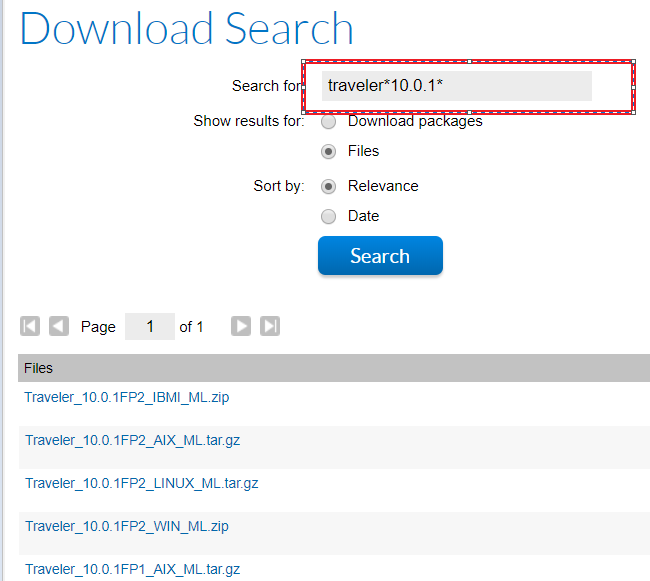
Task: Open Traveler_10.0.1FP2_AIX_ML.tar.gz link
Action: coord(133,440)
